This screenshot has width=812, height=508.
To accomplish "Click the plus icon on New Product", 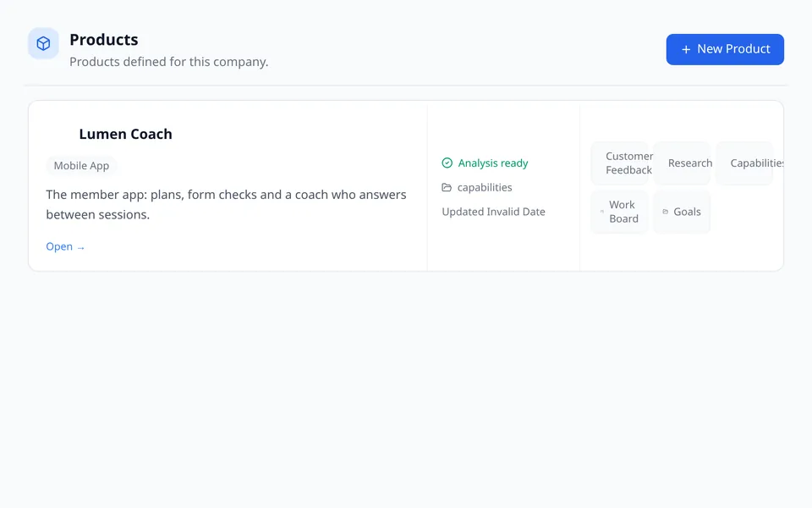I will coord(686,49).
